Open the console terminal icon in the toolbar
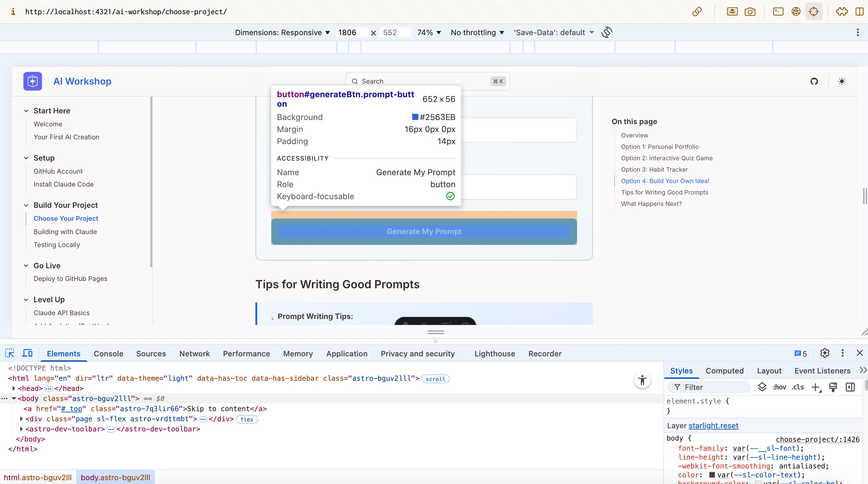The height and width of the screenshot is (484, 868). pos(778,12)
